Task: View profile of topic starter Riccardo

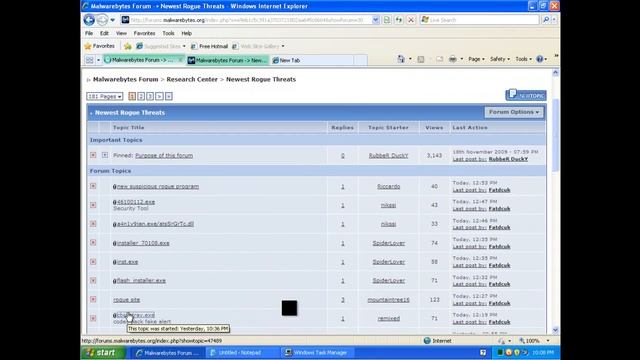Action: tap(389, 187)
